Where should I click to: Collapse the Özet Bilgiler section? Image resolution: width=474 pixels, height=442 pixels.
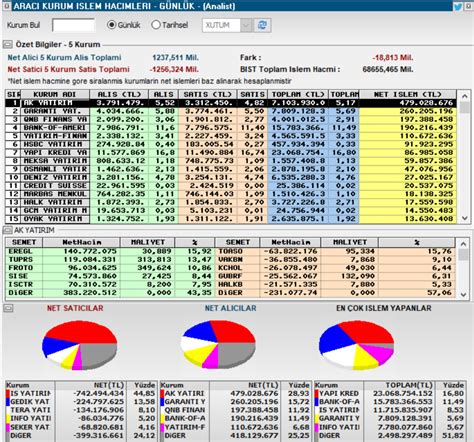point(7,44)
